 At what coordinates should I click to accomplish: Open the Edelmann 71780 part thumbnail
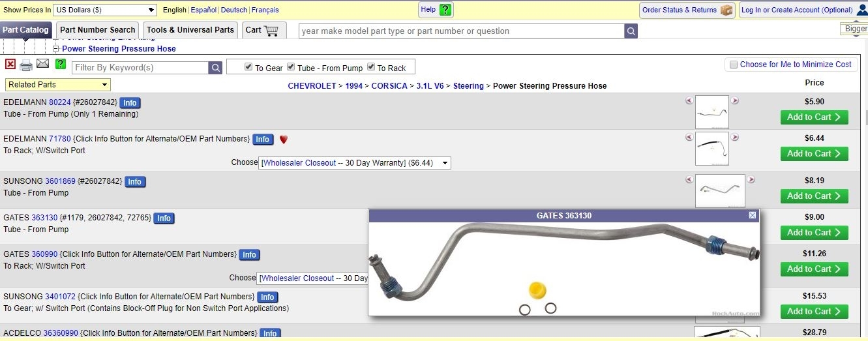(712, 149)
